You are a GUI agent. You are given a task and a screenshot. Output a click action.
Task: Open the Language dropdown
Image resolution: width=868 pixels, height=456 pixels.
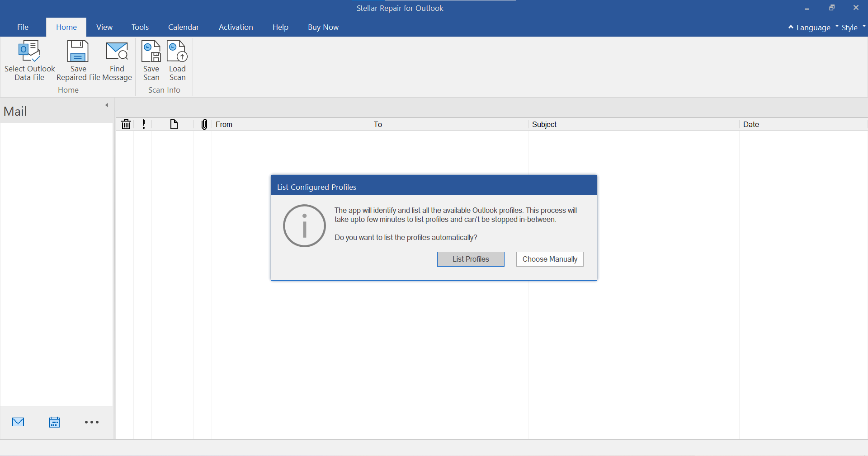[812, 27]
